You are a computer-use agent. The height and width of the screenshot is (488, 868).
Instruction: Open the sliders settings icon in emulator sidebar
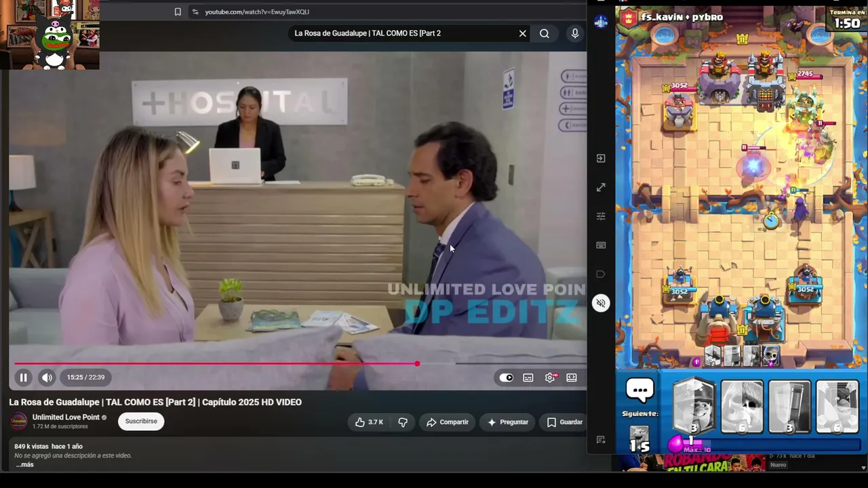(x=601, y=216)
